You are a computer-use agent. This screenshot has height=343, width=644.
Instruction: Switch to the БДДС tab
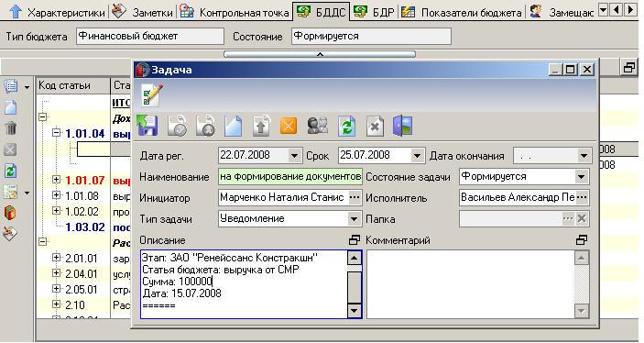pyautogui.click(x=322, y=11)
